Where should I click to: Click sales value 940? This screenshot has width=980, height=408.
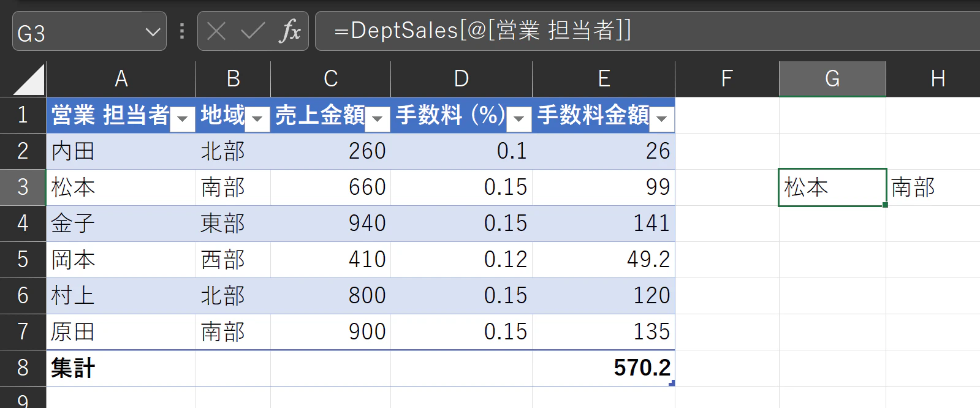click(x=330, y=224)
